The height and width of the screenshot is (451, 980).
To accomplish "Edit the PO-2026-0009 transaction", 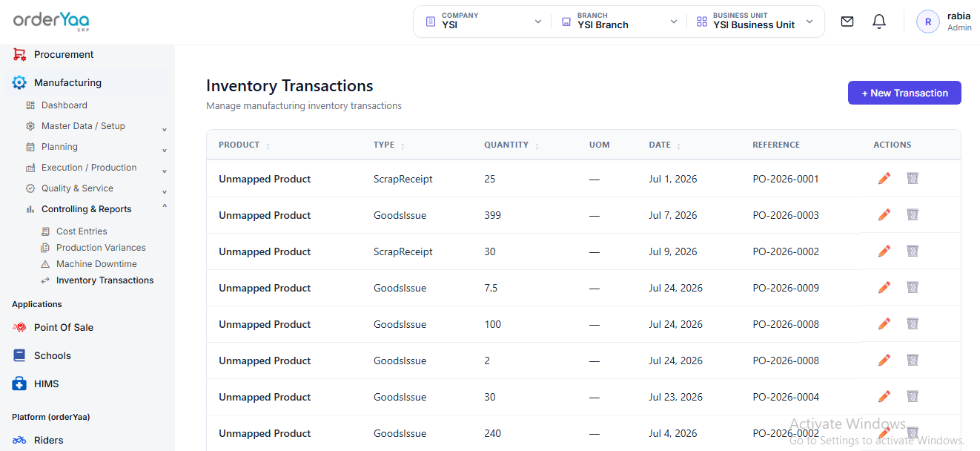I will pos(884,288).
